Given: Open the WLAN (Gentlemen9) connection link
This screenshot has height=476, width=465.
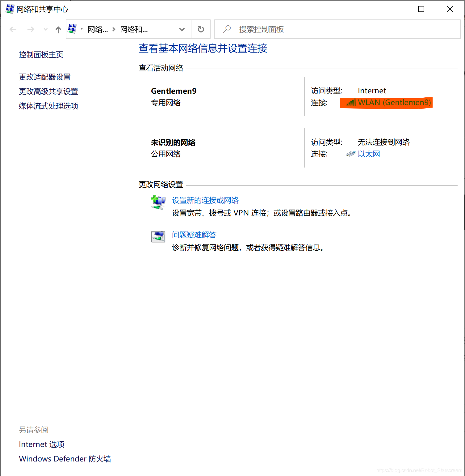Looking at the screenshot, I should coord(394,103).
